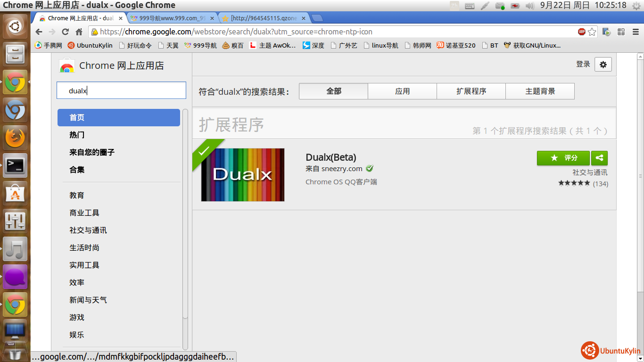Screen dimensions: 644x362
Task: Open the Chrome hamburger menu
Action: [635, 32]
